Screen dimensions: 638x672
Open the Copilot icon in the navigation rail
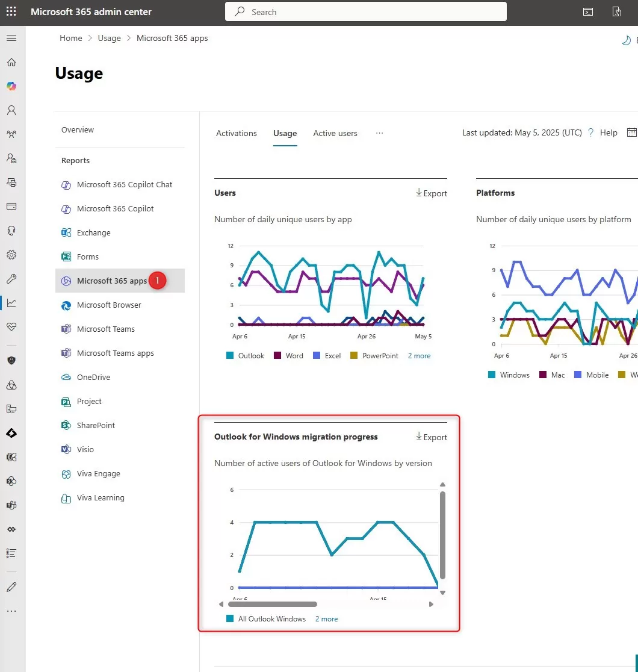click(11, 86)
